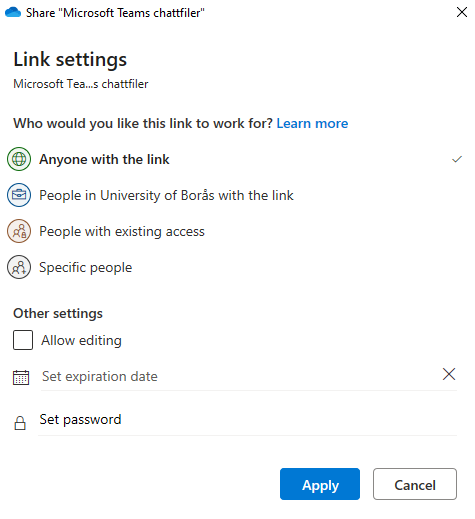Apply the link settings
This screenshot has width=475, height=519.
tap(320, 484)
